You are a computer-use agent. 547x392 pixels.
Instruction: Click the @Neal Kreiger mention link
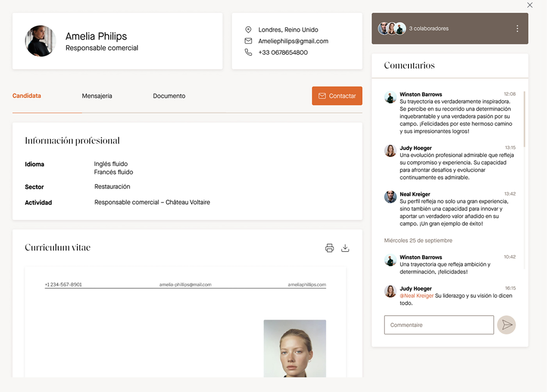[416, 296]
